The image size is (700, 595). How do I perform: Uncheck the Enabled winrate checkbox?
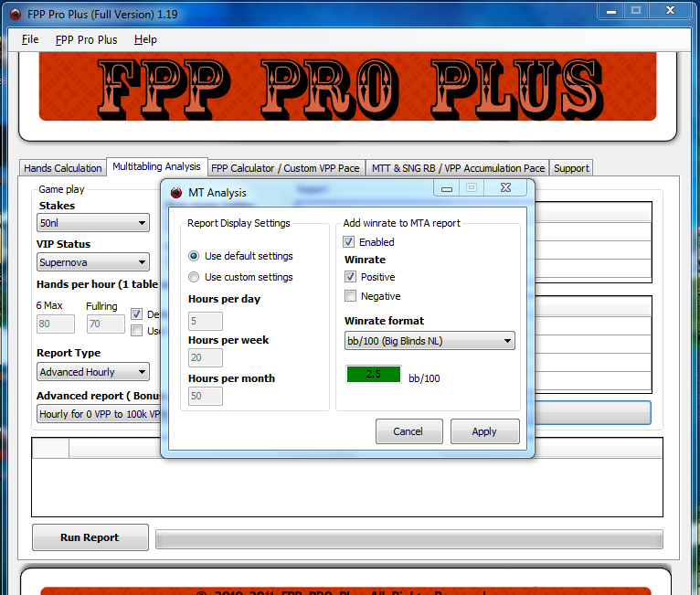[x=349, y=242]
